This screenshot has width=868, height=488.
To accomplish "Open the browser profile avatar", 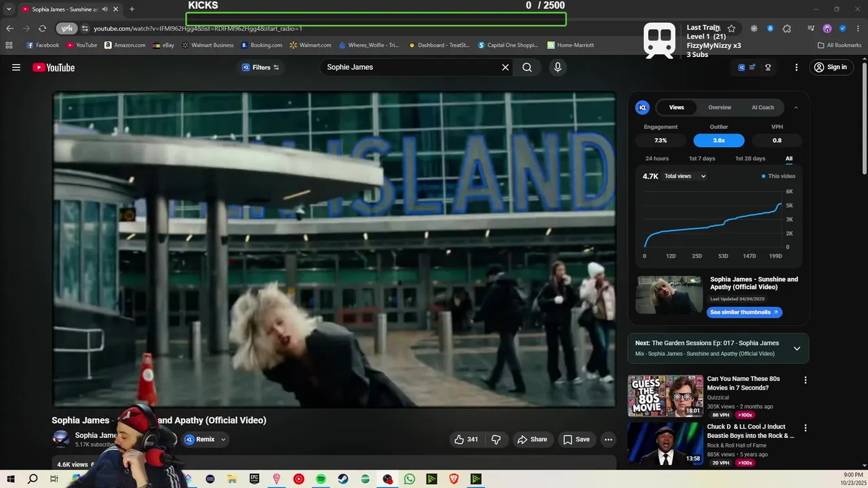I will [827, 28].
